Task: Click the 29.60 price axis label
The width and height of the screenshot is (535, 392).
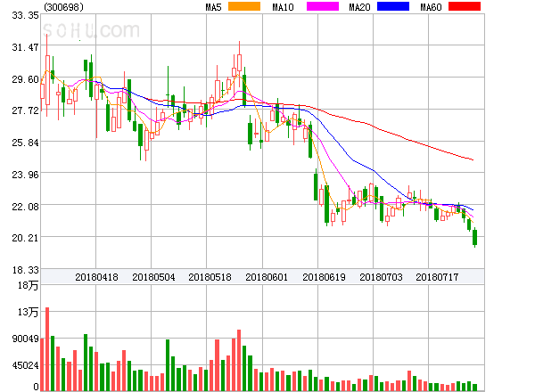Action: click(25, 79)
